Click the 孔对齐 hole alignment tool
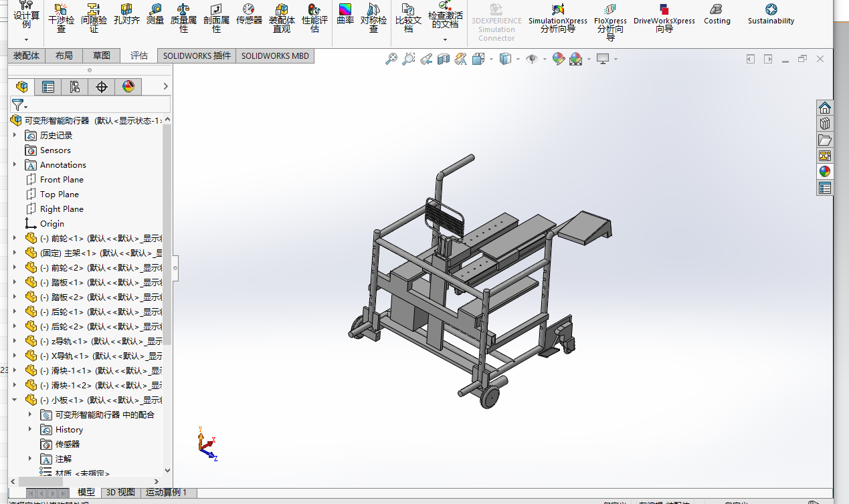This screenshot has height=504, width=849. click(x=126, y=15)
